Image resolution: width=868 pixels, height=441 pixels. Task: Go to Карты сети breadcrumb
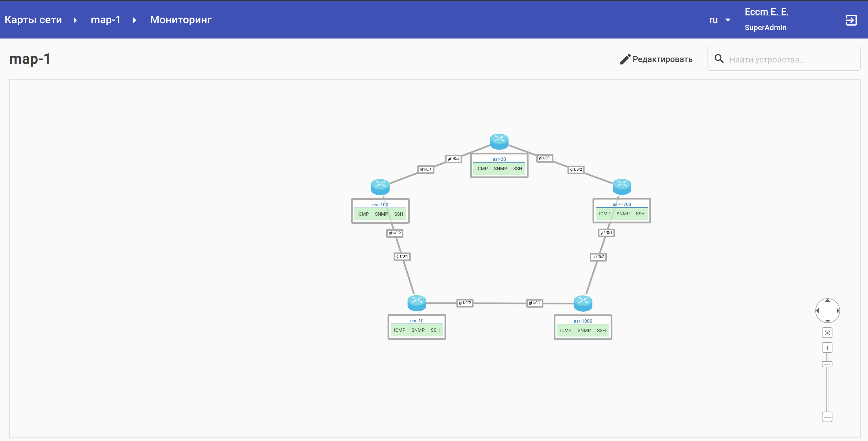point(33,20)
